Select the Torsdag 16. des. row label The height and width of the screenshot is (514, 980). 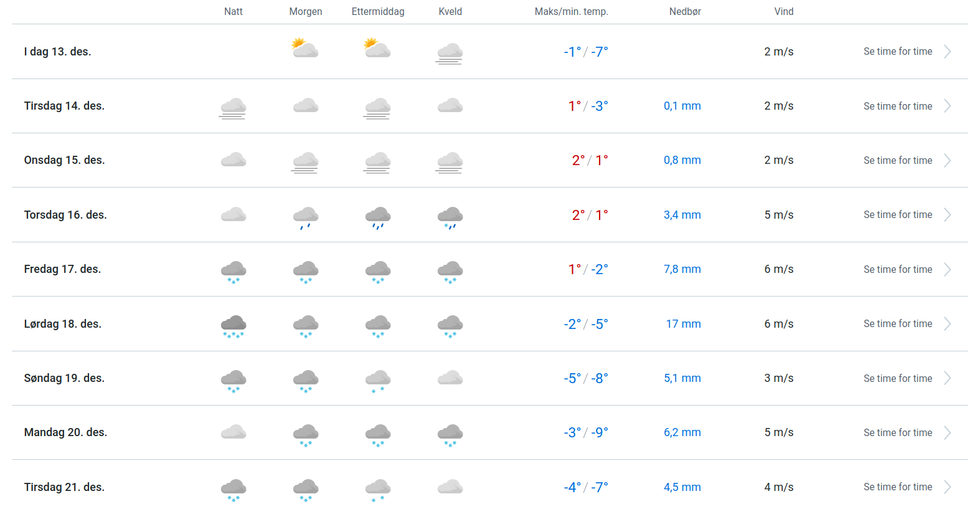[65, 215]
